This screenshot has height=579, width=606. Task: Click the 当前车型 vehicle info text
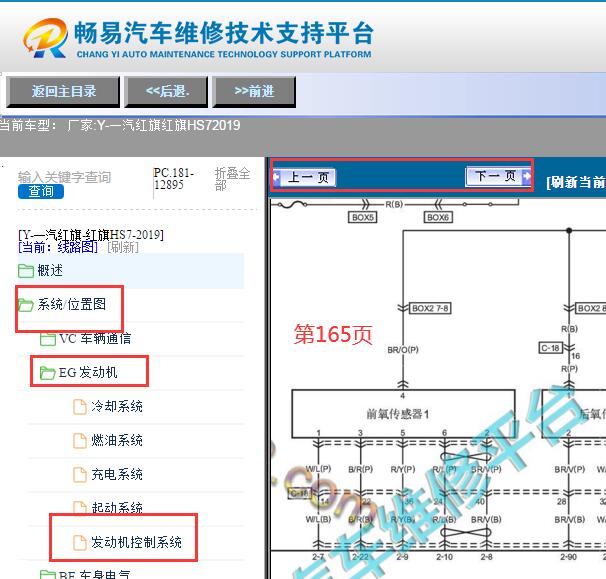(120, 126)
